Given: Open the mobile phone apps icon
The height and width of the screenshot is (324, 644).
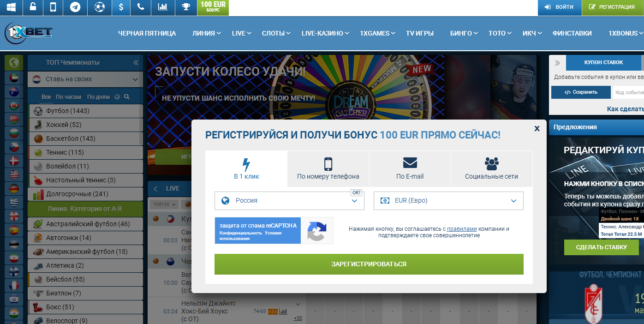Looking at the screenshot, I should pyautogui.click(x=53, y=7).
